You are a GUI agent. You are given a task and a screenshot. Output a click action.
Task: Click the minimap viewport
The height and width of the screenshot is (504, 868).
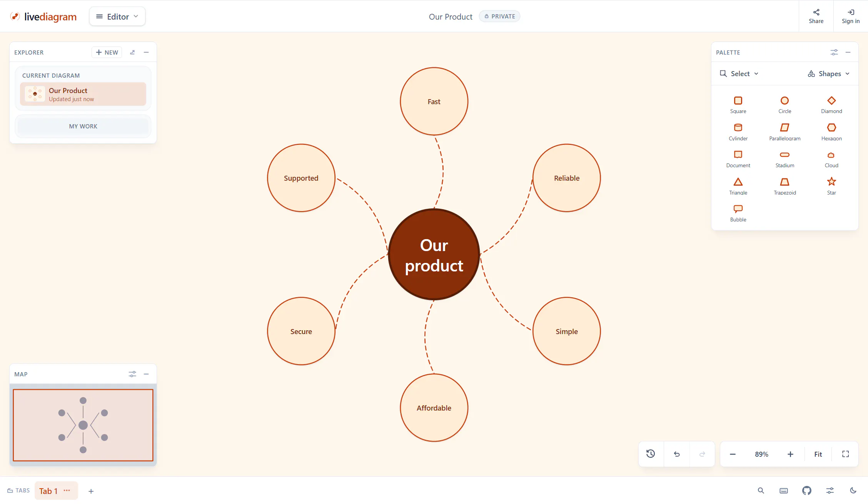click(83, 425)
